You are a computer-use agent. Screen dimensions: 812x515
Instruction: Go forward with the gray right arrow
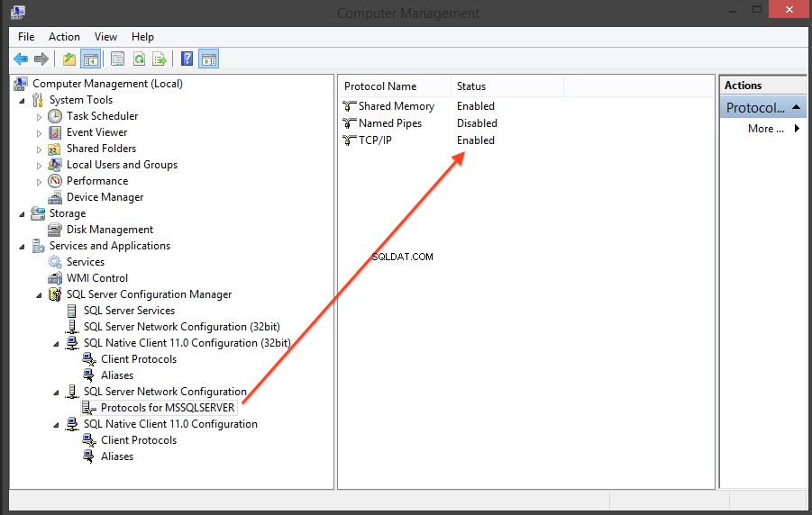pyautogui.click(x=41, y=59)
